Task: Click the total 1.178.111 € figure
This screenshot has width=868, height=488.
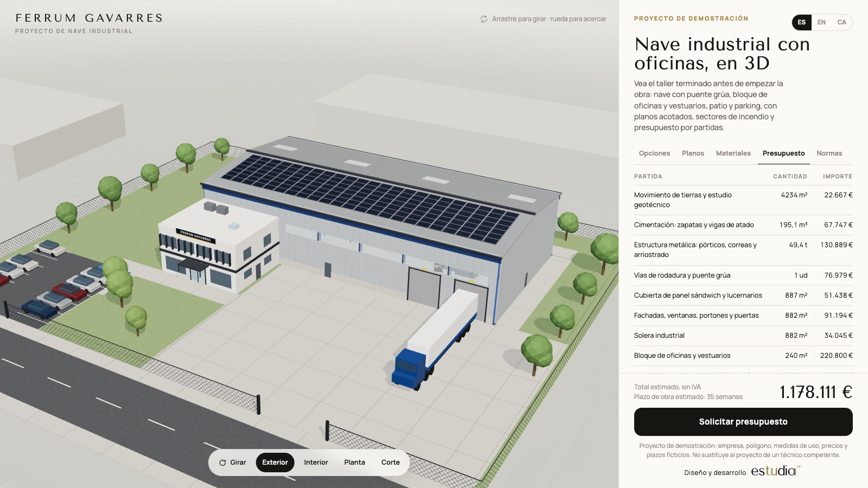Action: click(x=816, y=392)
